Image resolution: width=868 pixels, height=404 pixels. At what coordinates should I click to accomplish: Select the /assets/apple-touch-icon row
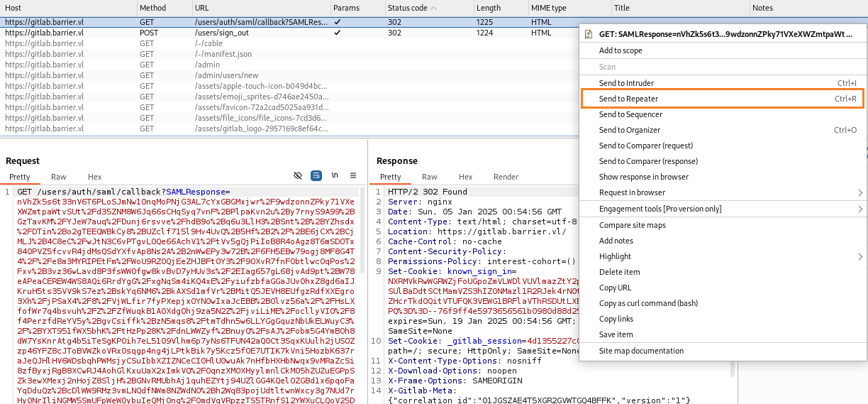coord(289,86)
